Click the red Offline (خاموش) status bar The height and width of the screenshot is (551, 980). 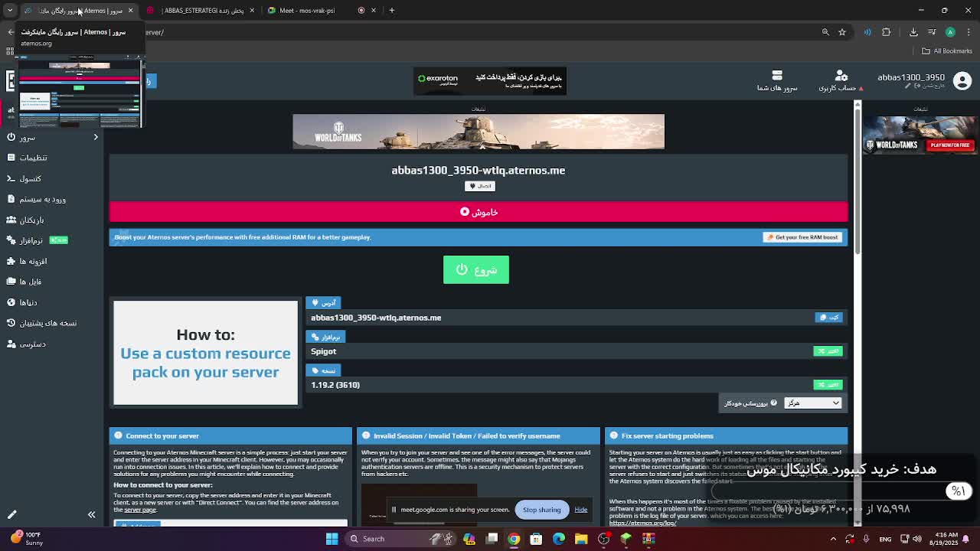pyautogui.click(x=479, y=212)
